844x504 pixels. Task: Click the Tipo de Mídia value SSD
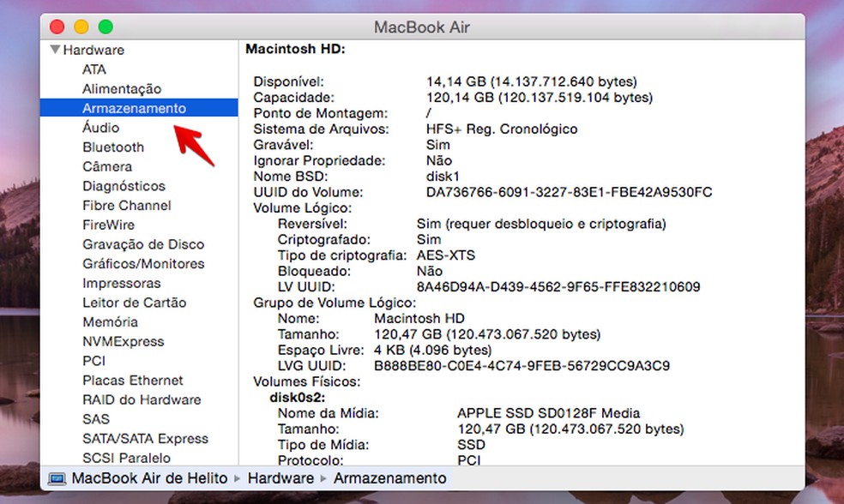pyautogui.click(x=471, y=445)
